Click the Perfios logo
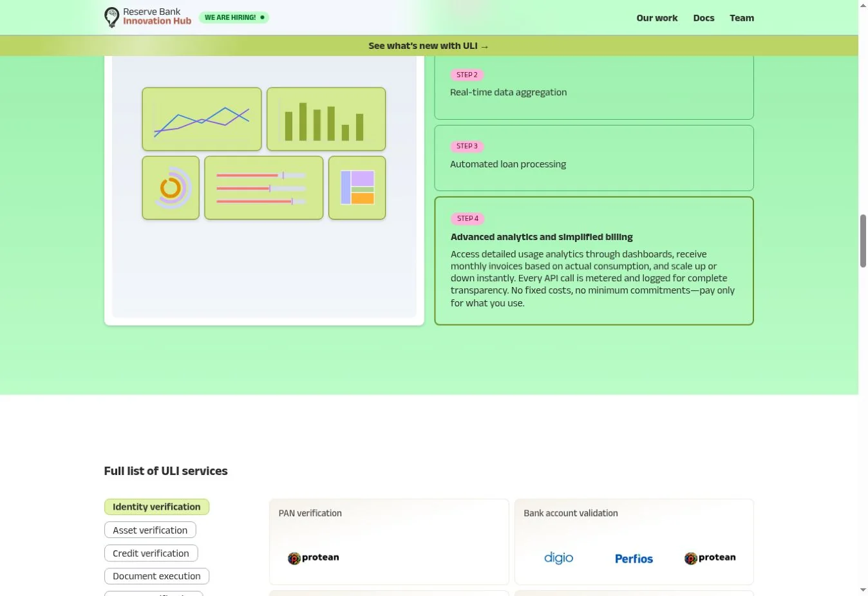The height and width of the screenshot is (596, 868). click(634, 559)
